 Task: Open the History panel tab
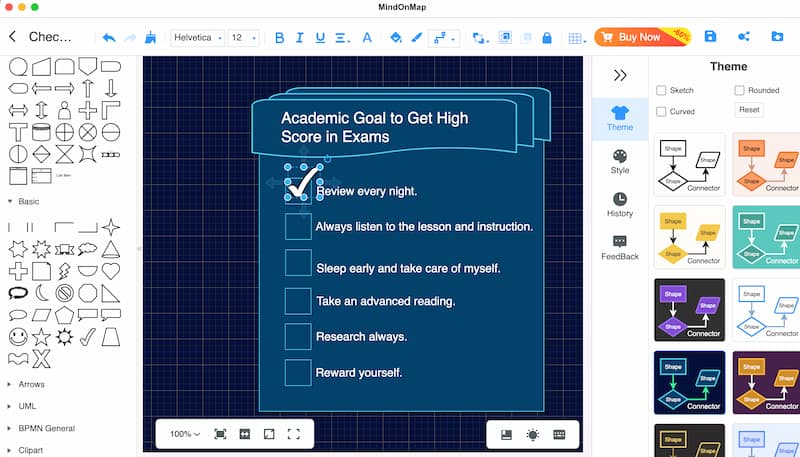coord(620,205)
